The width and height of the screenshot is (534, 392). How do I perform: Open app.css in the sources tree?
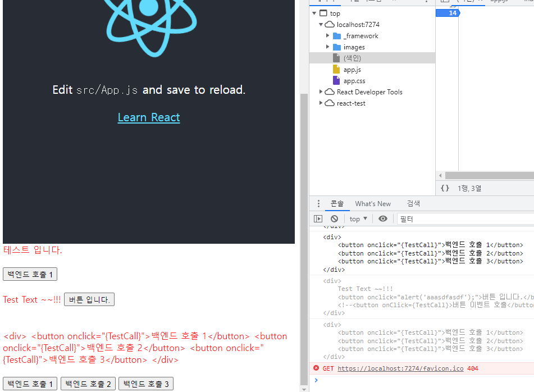[x=354, y=81]
